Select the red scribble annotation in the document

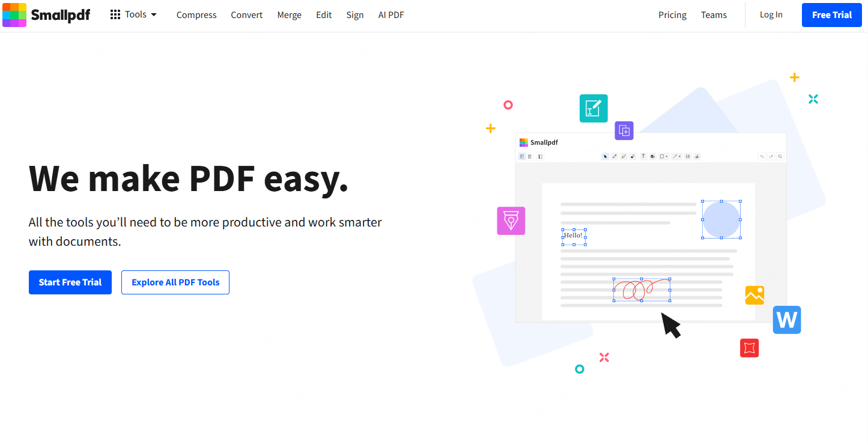click(x=642, y=290)
